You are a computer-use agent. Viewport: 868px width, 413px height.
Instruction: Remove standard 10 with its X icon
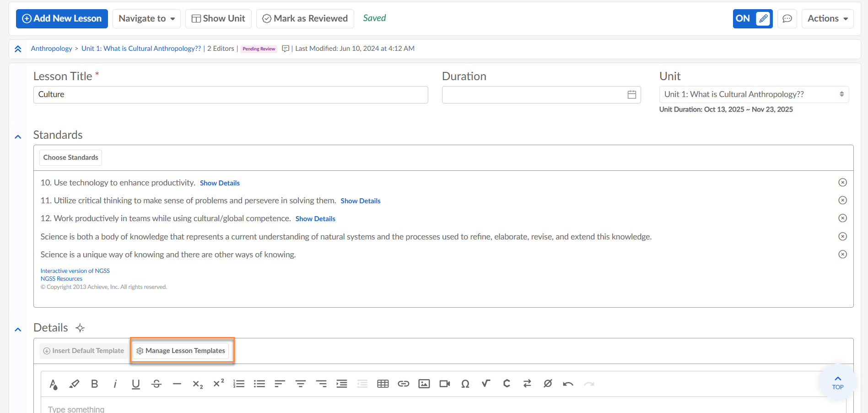(842, 182)
